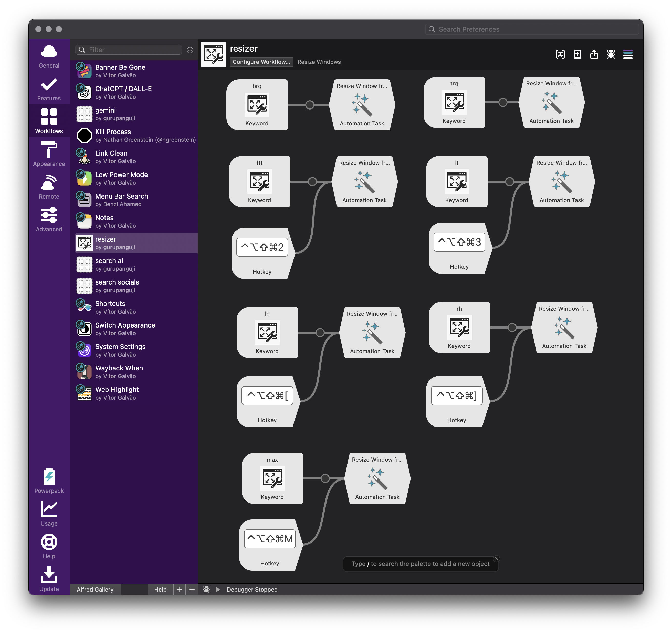Open the filter options ellipsis menu
Viewport: 672px width, 633px height.
click(190, 50)
